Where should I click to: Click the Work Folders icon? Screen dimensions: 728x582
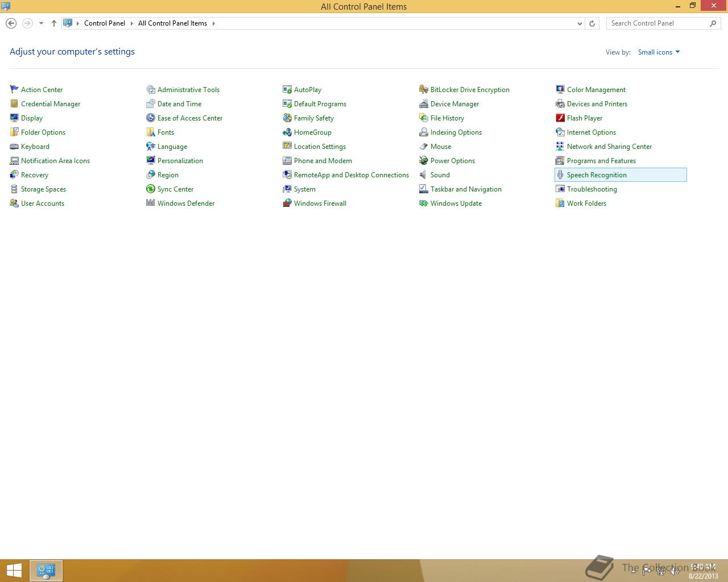coord(560,203)
